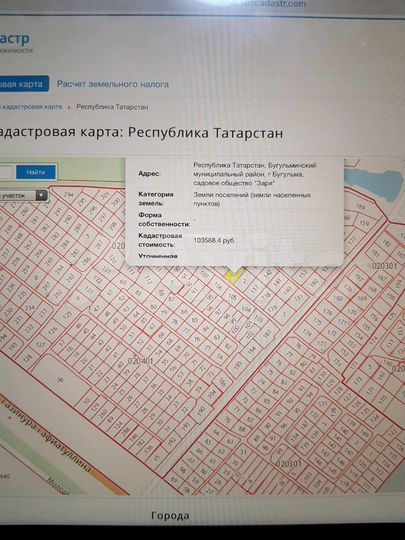This screenshot has width=405, height=540.
Task: Select parcel 230 on the map
Action: click(x=8, y=311)
